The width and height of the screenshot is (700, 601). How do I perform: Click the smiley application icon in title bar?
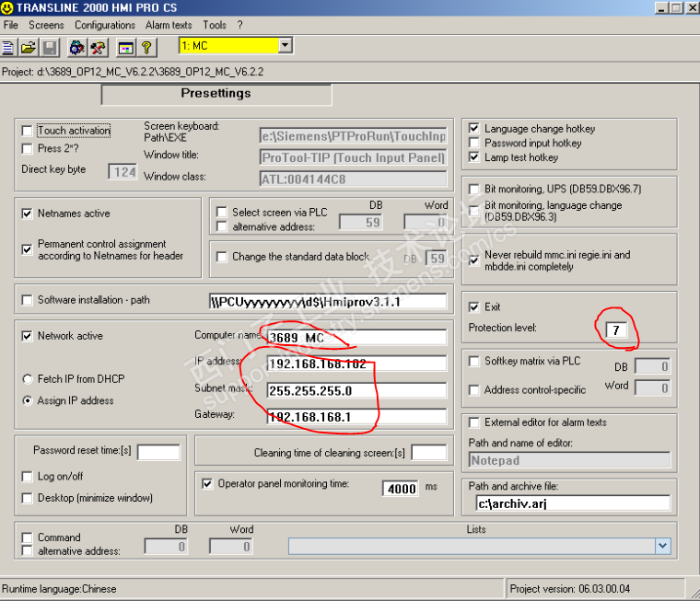point(6,7)
